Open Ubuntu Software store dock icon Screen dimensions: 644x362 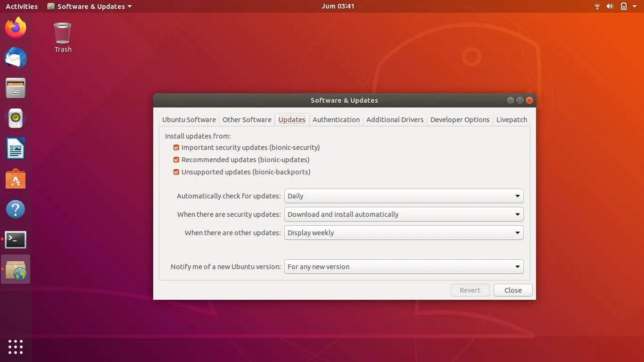click(16, 179)
